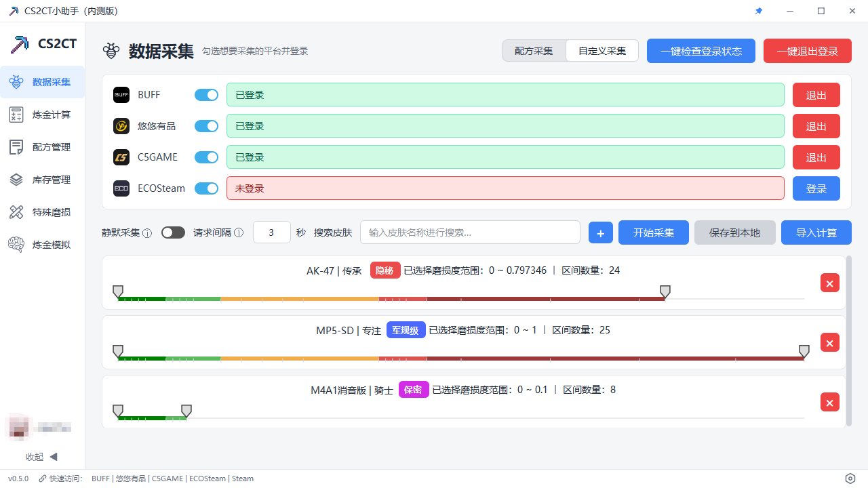Screen dimensions: 868x488
Task: Click BUFF 已登录 status field
Action: point(505,95)
